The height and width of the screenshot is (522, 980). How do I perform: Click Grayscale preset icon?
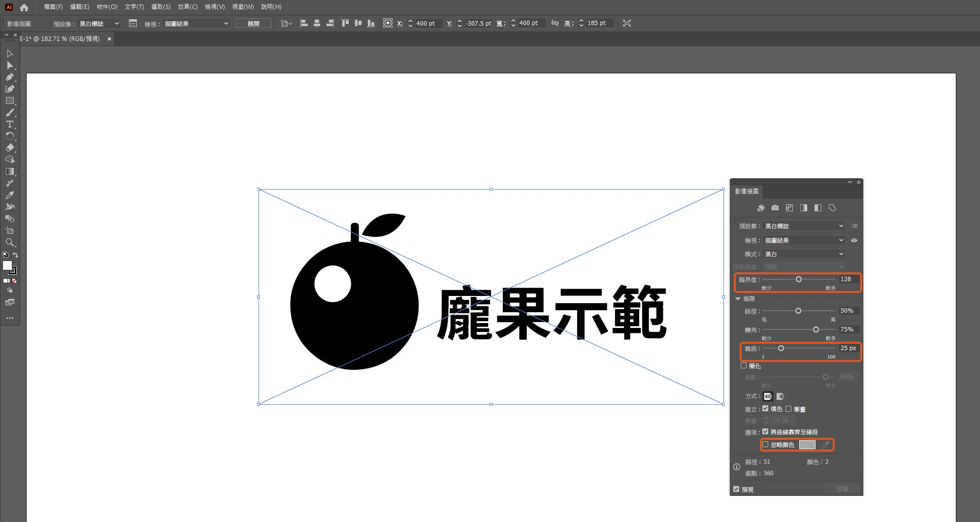804,208
